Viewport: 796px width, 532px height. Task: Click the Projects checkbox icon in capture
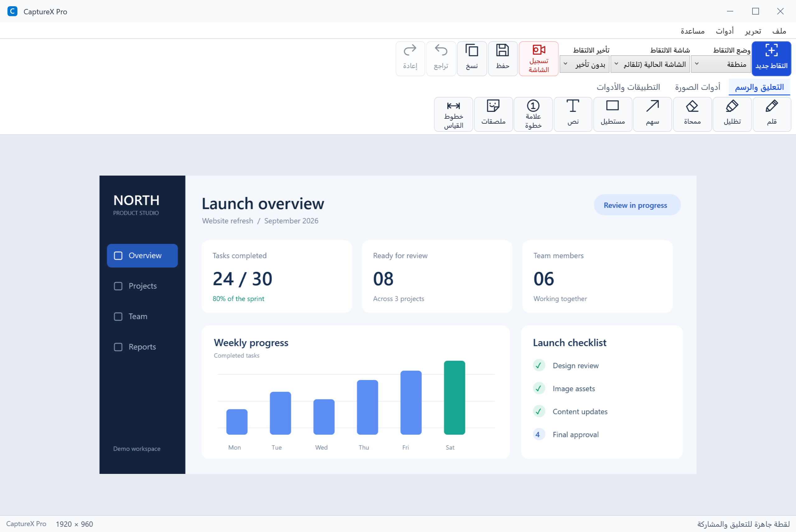click(118, 286)
